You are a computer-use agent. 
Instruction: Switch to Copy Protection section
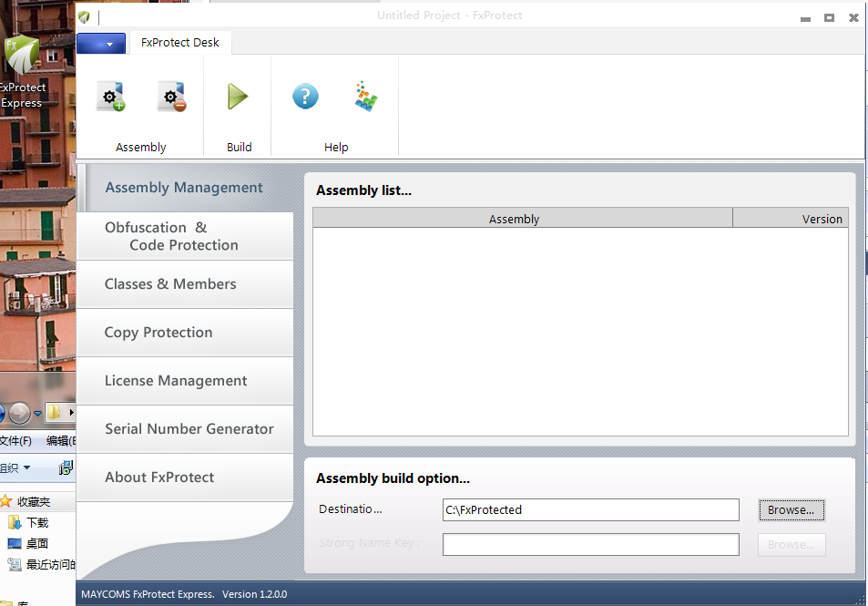184,333
